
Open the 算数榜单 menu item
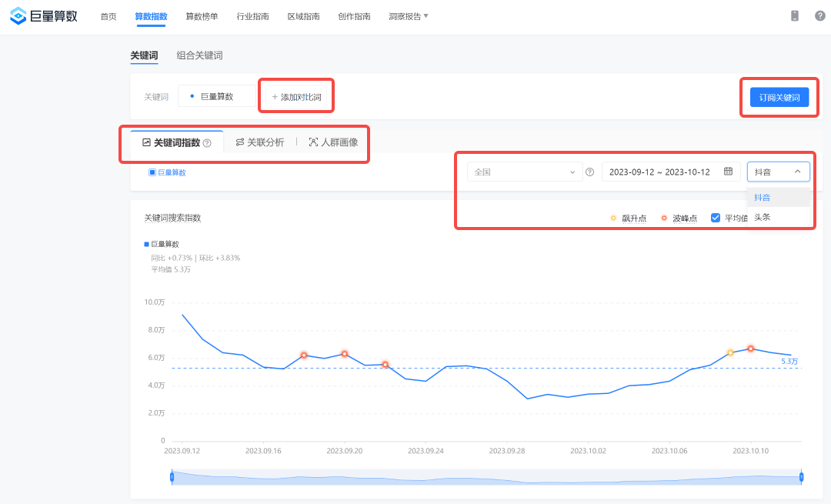[x=201, y=15]
